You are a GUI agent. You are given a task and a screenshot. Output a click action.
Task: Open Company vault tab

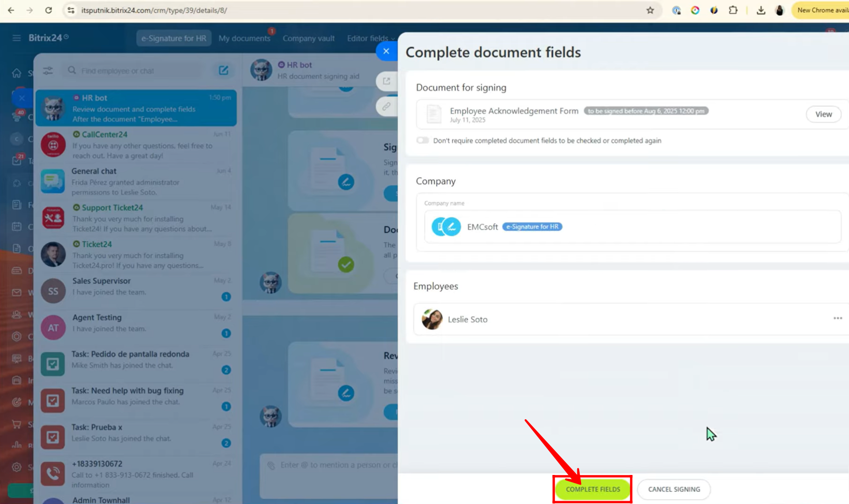click(308, 38)
